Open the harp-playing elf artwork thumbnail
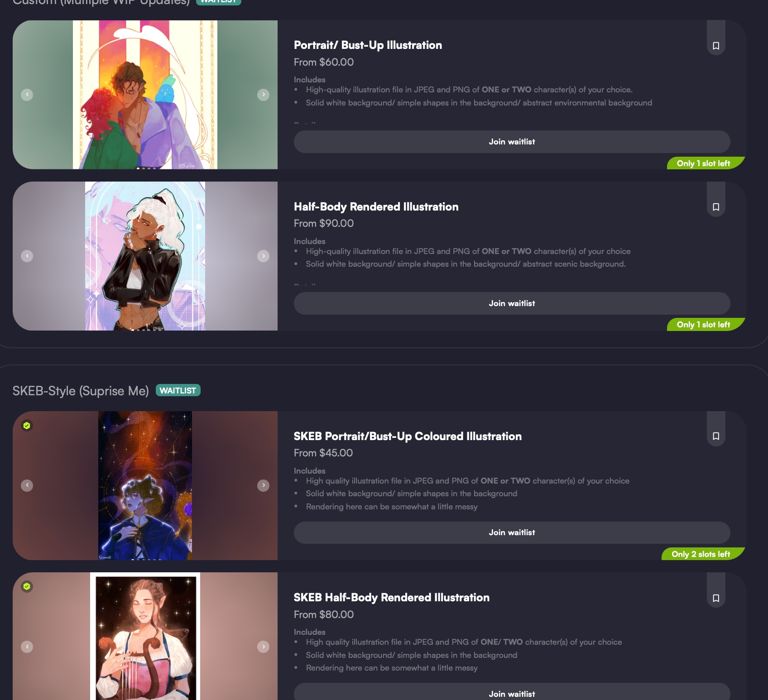This screenshot has width=768, height=700. point(145,636)
